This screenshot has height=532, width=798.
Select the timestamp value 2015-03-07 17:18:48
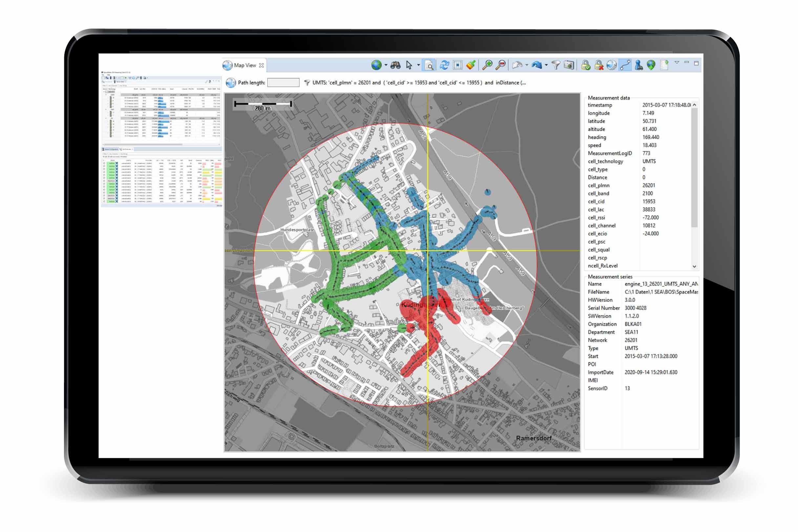pos(666,105)
